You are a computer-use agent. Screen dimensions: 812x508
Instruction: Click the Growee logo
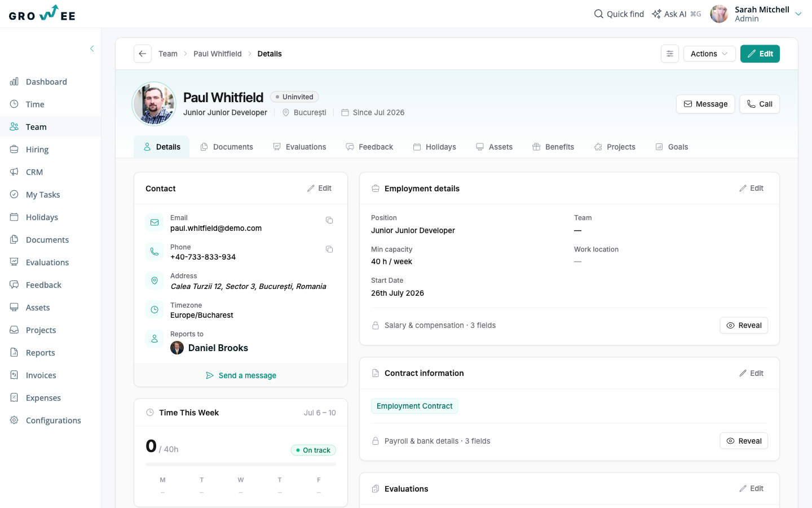pos(42,14)
